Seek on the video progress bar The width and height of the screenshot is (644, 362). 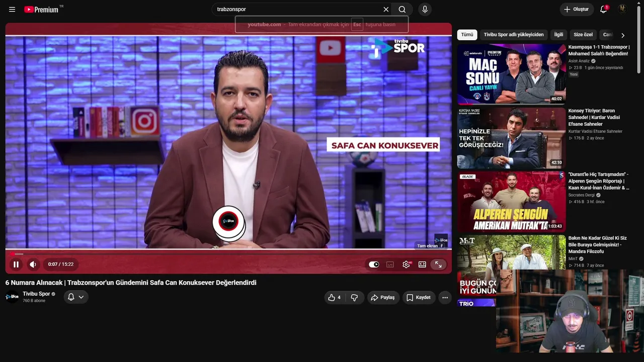[228, 254]
